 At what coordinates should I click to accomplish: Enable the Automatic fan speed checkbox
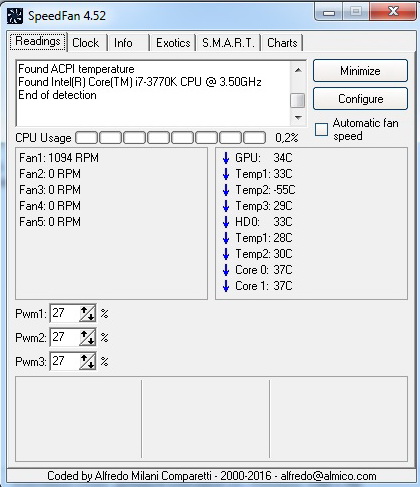point(321,129)
